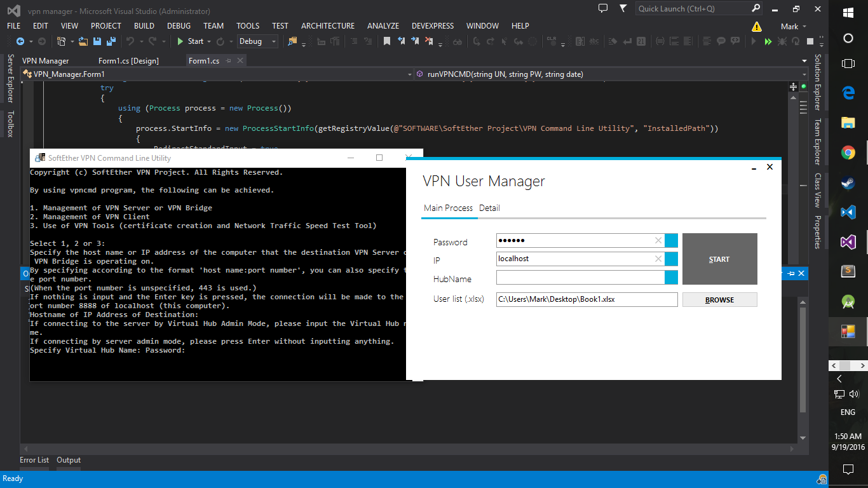Go to the next bookmark icon
Image resolution: width=868 pixels, height=488 pixels.
(x=416, y=41)
